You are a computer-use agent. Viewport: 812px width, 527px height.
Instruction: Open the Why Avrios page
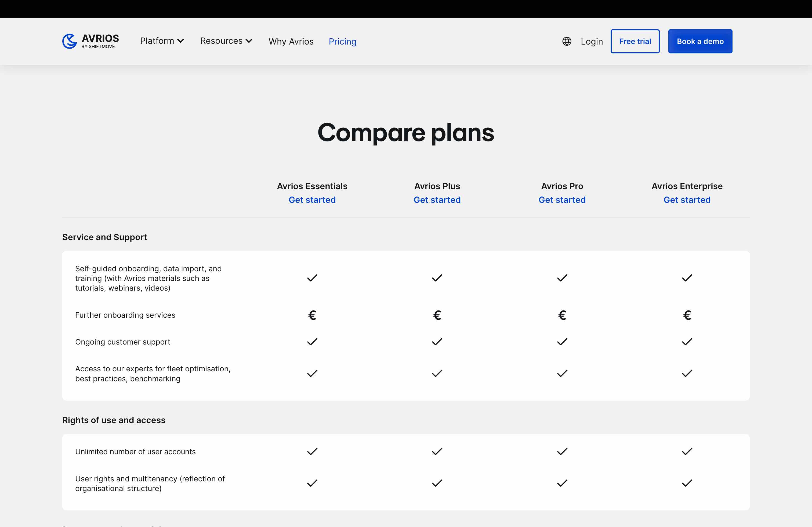tap(291, 42)
